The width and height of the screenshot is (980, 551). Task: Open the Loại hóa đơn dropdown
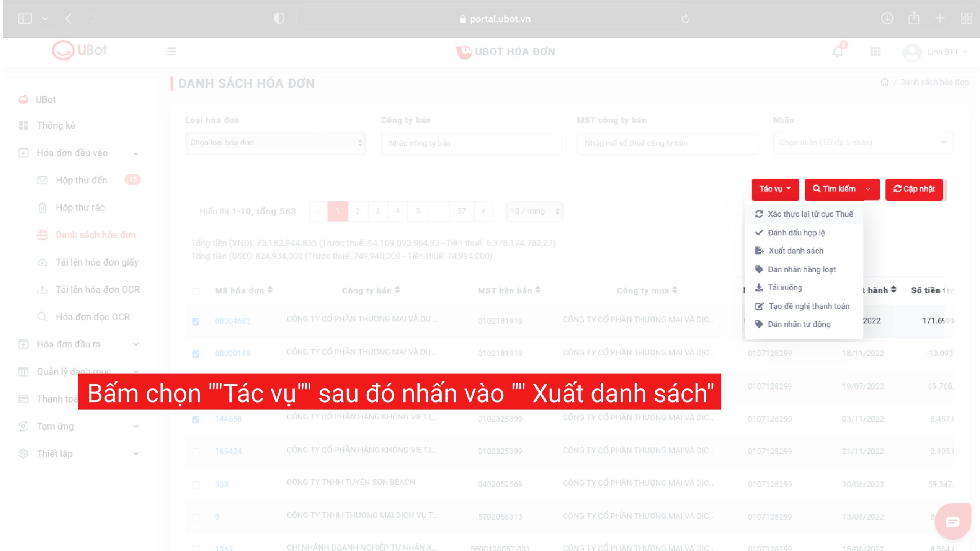click(x=276, y=143)
